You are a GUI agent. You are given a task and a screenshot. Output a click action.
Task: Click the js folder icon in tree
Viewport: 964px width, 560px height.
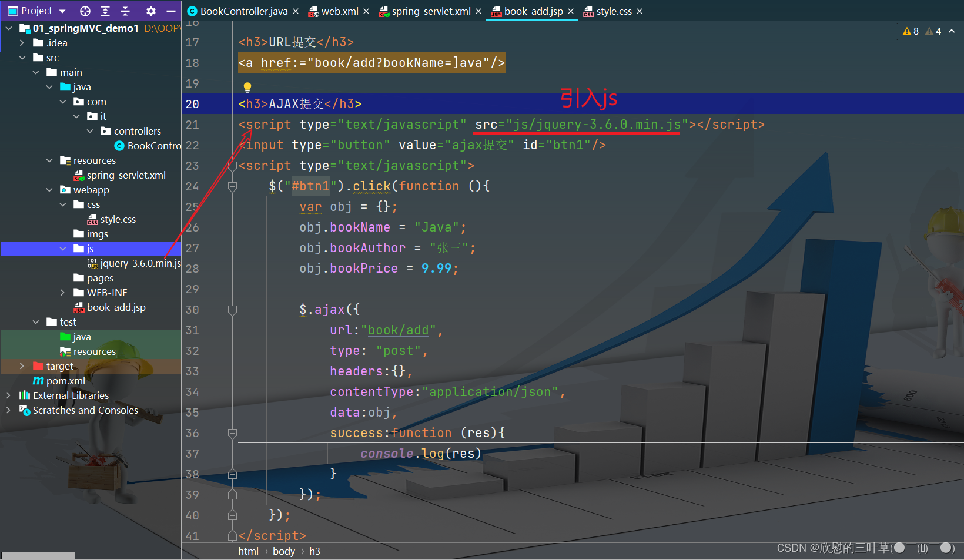click(x=79, y=249)
